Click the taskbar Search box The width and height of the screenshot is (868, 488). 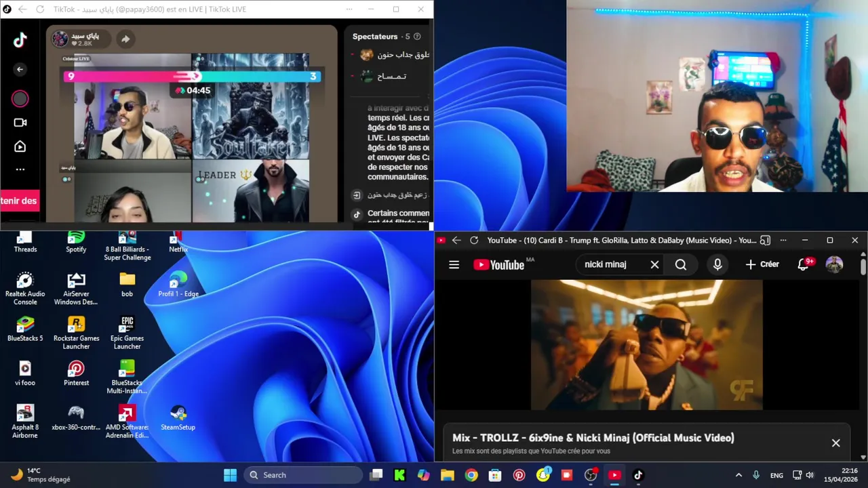[x=303, y=475]
